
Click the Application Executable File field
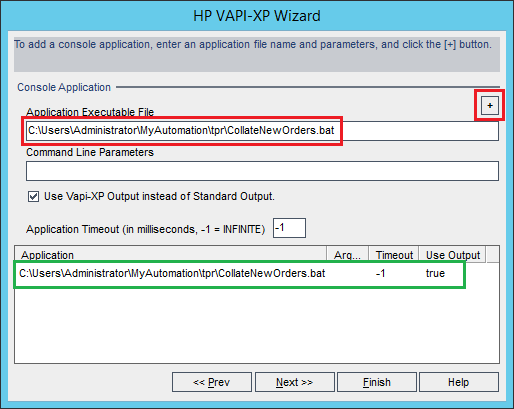coord(262,131)
